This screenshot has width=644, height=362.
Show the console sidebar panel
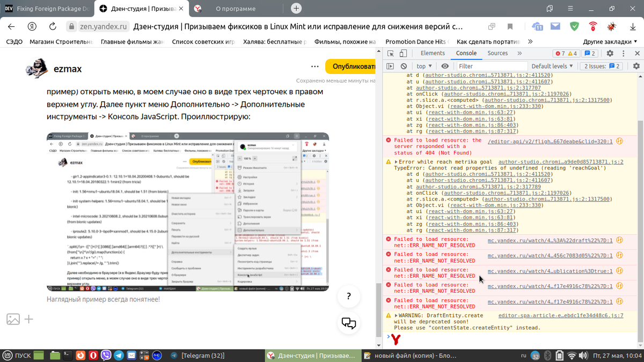pyautogui.click(x=391, y=67)
